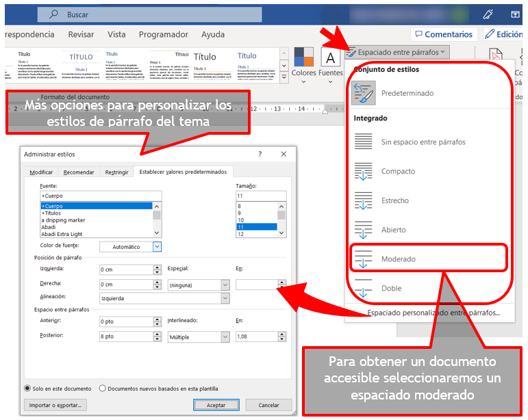The height and width of the screenshot is (420, 528).
Task: Select Moderado paragraph spacing option
Action: (363, 259)
